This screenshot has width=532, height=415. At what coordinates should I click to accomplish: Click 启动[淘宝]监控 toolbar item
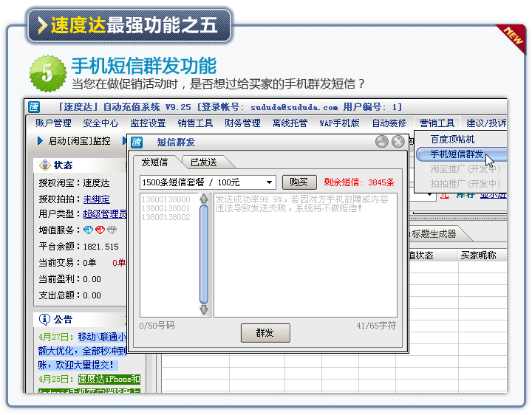(79, 141)
